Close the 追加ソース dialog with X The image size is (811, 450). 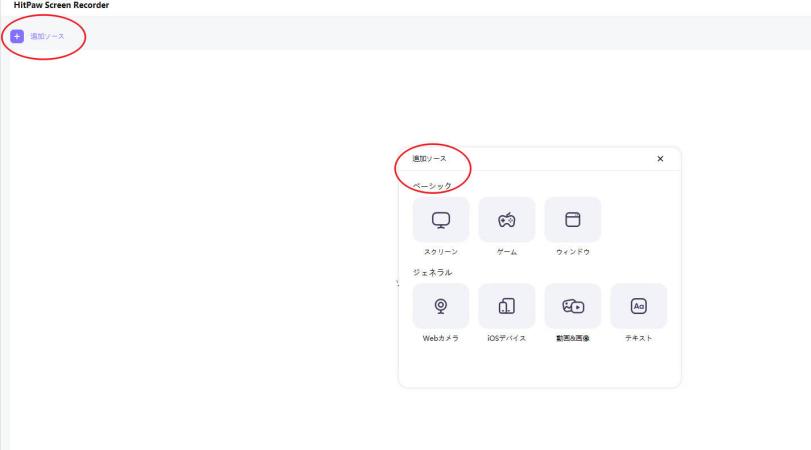(660, 159)
